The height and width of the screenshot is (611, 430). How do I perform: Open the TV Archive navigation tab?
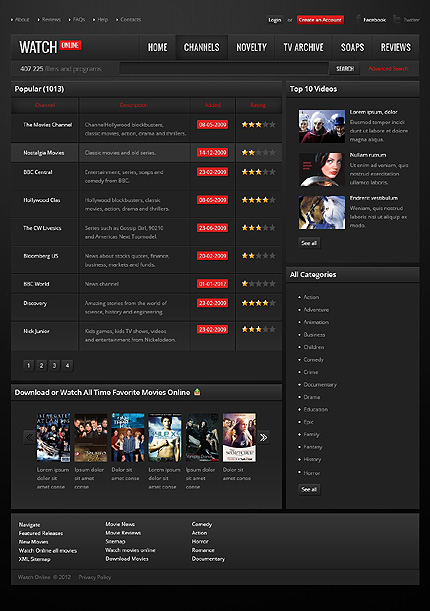click(x=303, y=47)
